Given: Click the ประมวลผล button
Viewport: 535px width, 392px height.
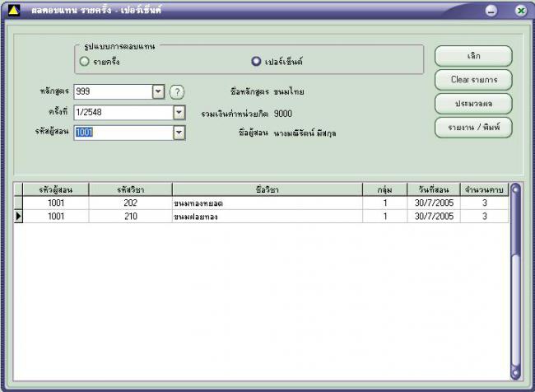Looking at the screenshot, I should click(x=473, y=104).
